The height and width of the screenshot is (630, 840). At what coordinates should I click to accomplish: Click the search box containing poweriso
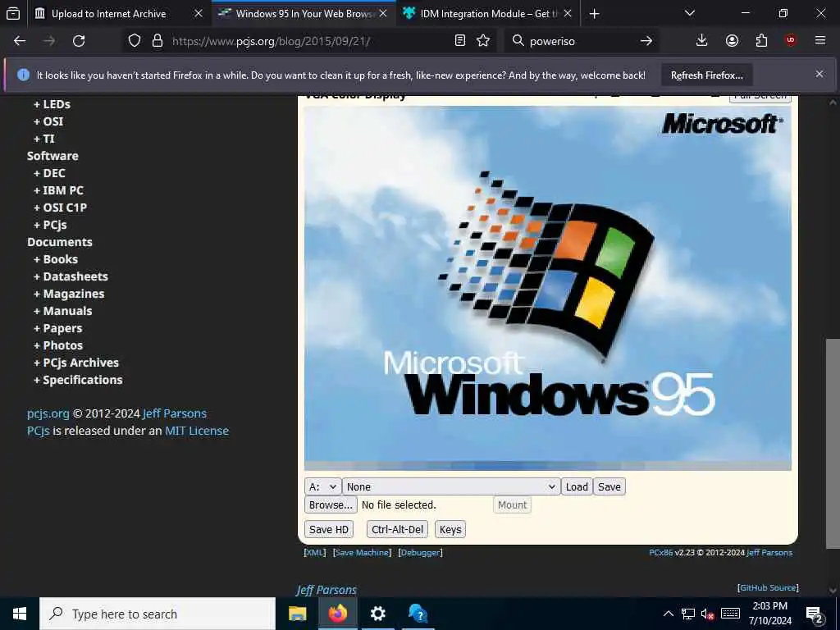click(582, 41)
